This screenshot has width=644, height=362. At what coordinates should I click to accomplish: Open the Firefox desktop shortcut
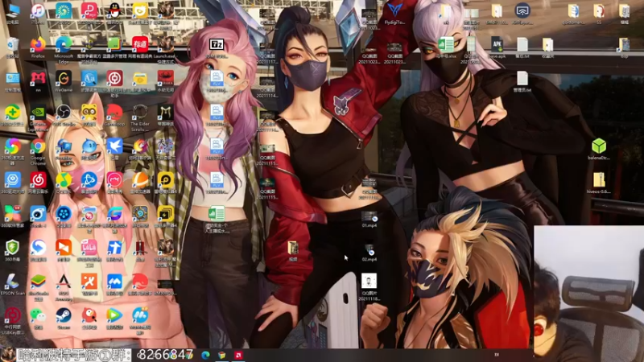pos(38,47)
